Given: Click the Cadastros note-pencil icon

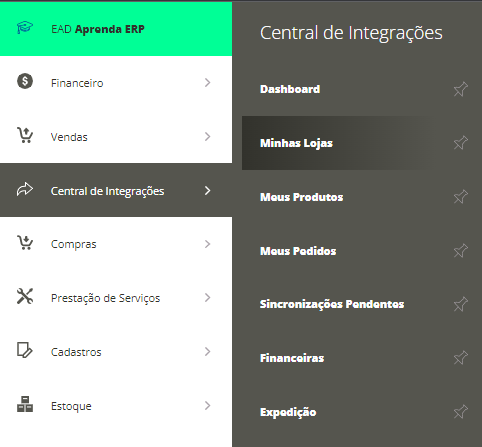Looking at the screenshot, I should (x=25, y=350).
